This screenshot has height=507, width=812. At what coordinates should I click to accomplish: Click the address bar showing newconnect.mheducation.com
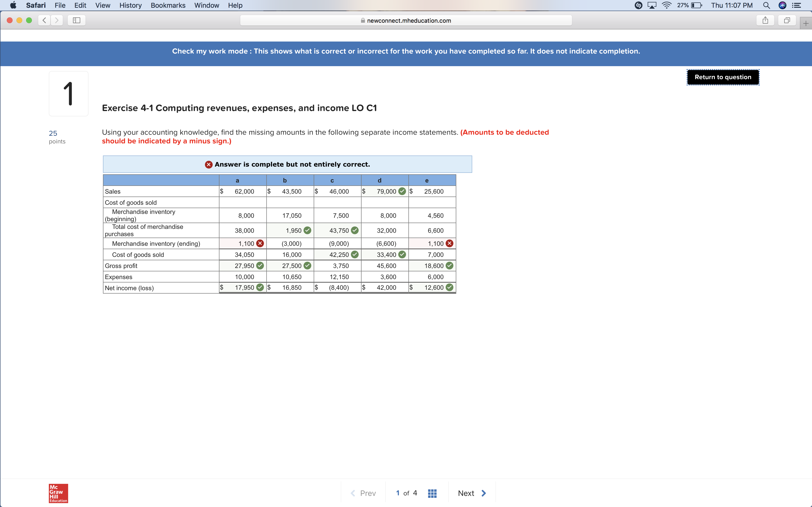pos(406,21)
